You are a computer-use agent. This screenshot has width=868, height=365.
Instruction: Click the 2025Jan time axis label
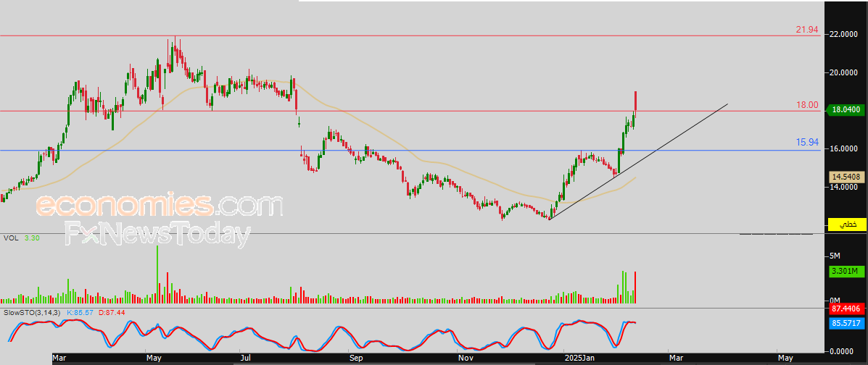(579, 358)
